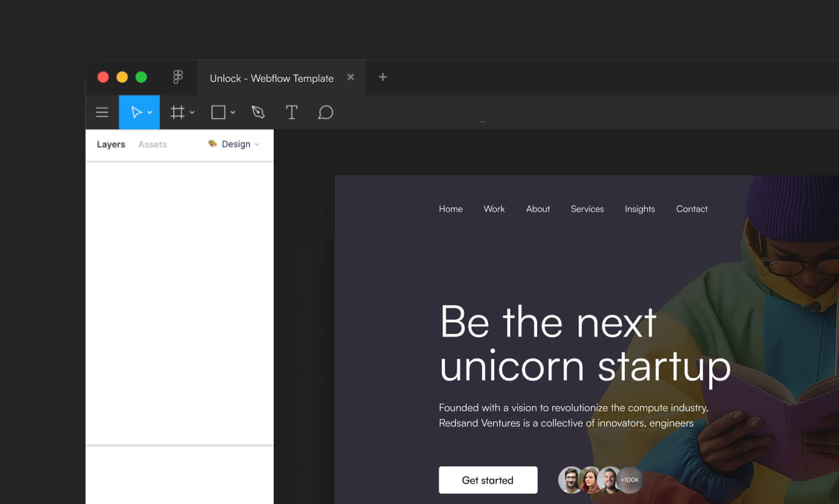Viewport: 839px width, 504px height.
Task: Open shape tools dropdown chevron
Action: coord(233,113)
